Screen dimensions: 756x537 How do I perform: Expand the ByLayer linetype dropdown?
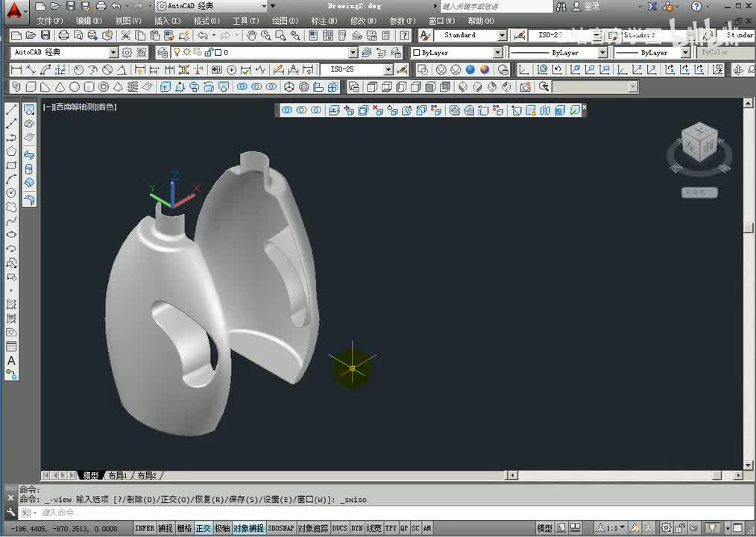pos(602,52)
